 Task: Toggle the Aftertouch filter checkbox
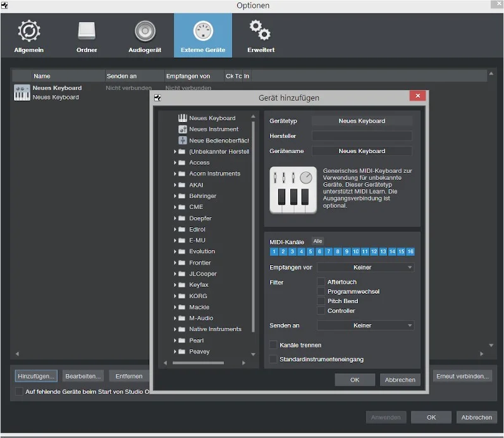coord(321,282)
